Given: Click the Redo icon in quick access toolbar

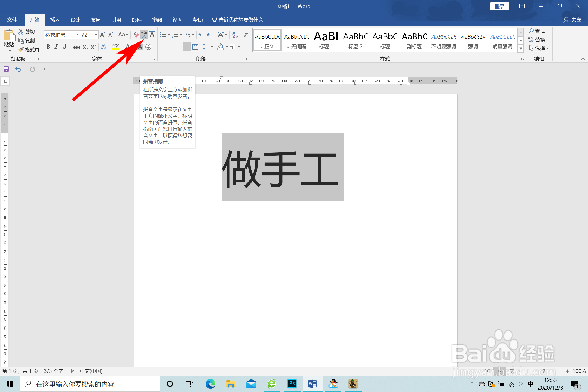Looking at the screenshot, I should [33, 69].
